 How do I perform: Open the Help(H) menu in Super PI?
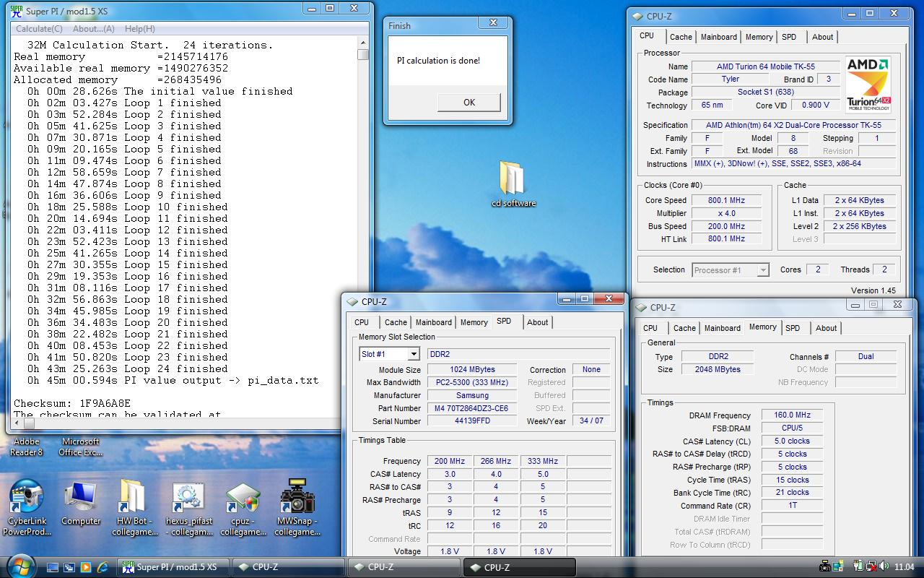140,29
